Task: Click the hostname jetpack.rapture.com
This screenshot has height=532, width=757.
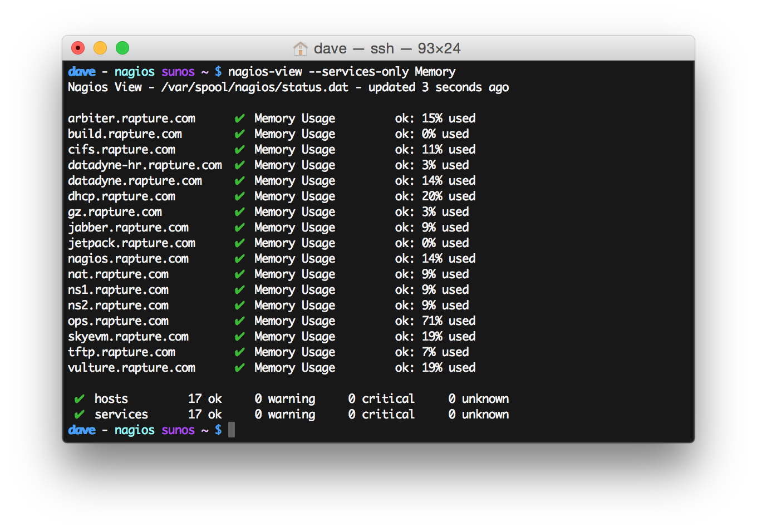Action: (x=131, y=243)
